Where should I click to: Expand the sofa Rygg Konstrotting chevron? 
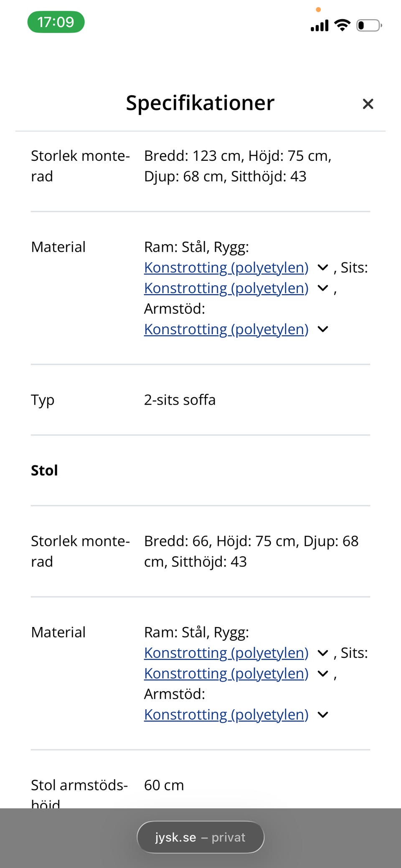click(x=323, y=267)
